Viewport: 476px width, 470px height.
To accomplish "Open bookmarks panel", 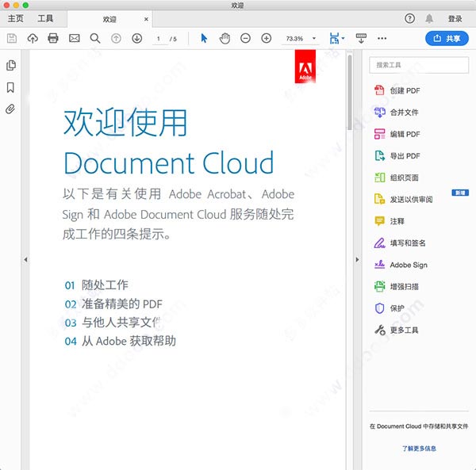I will point(10,87).
